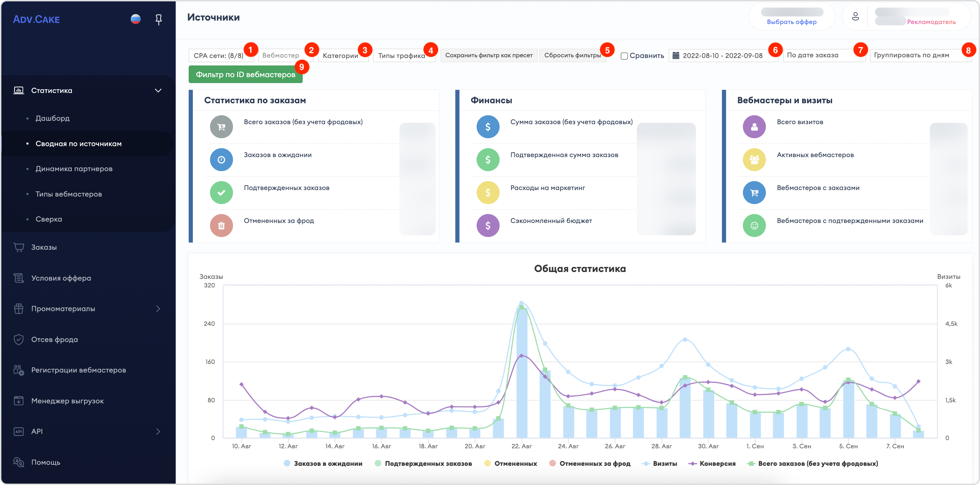Click the API icon in sidebar

[x=19, y=431]
